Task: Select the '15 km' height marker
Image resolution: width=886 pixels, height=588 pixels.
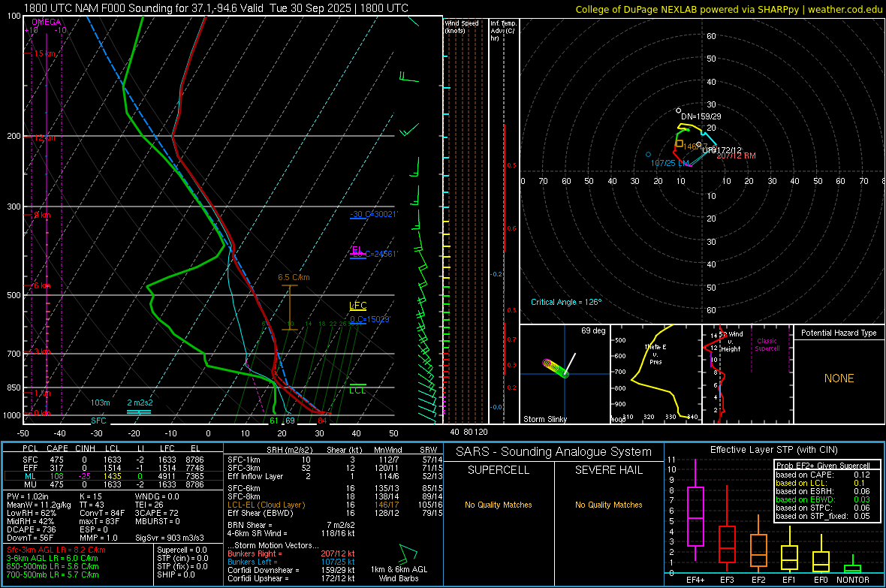Action: tap(44, 53)
